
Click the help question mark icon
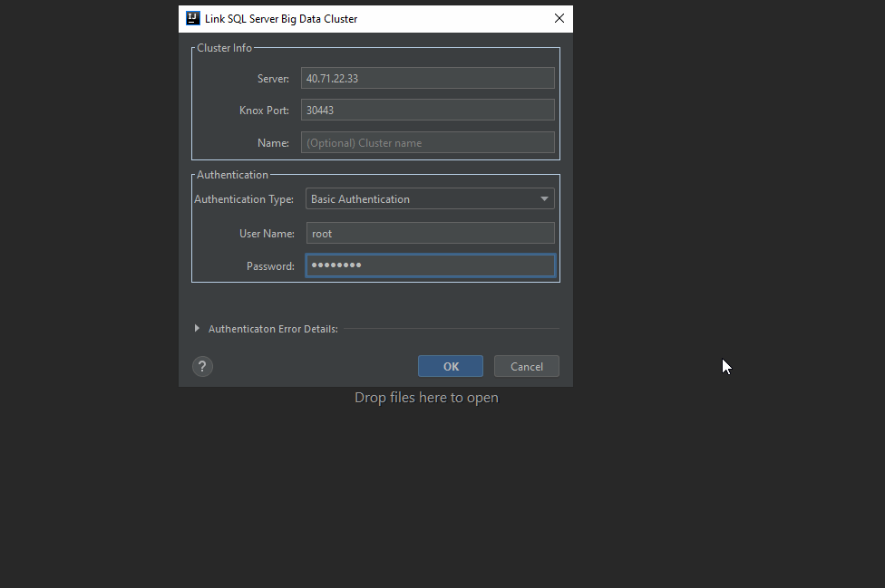point(202,366)
